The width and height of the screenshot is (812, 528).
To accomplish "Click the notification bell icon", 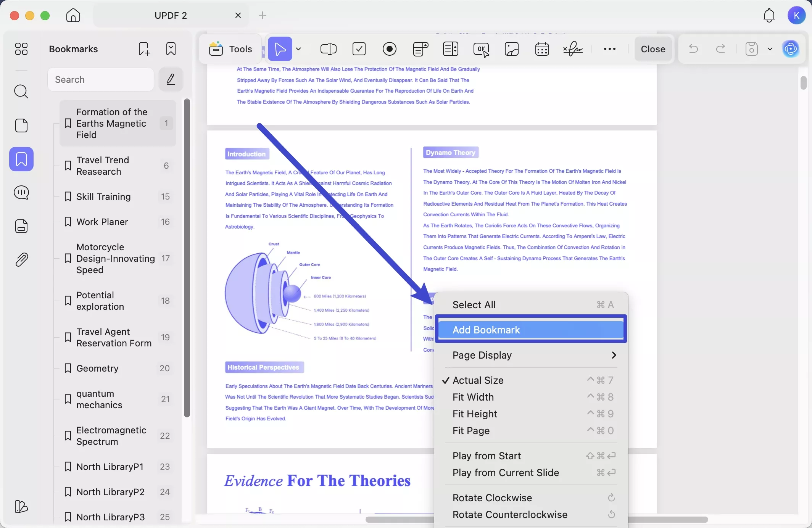I will tap(769, 15).
